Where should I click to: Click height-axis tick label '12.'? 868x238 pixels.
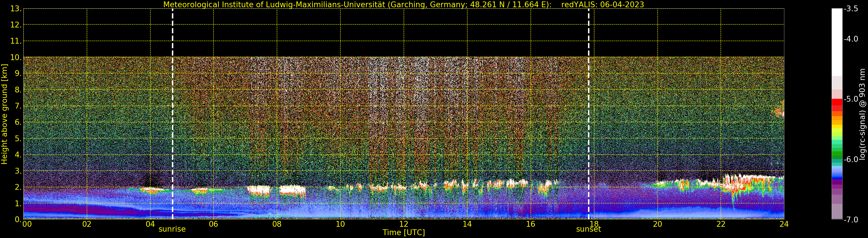16,25
